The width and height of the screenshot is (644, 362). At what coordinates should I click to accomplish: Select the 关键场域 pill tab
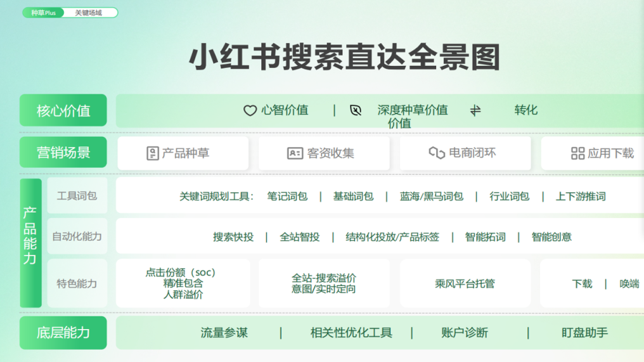point(89,13)
